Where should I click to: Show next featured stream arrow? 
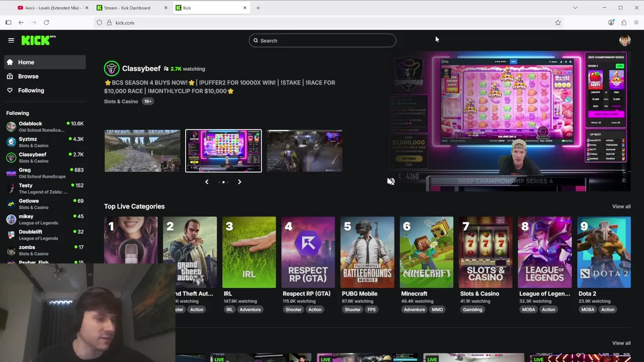coord(239,182)
